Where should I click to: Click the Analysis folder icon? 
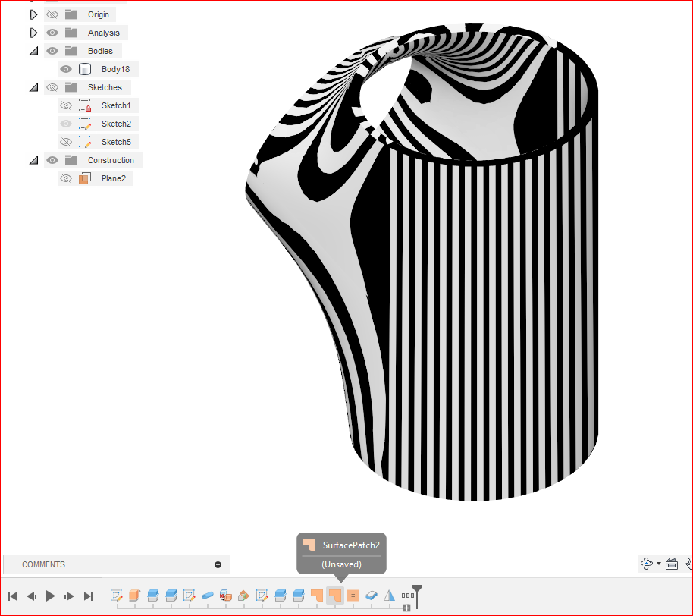71,33
